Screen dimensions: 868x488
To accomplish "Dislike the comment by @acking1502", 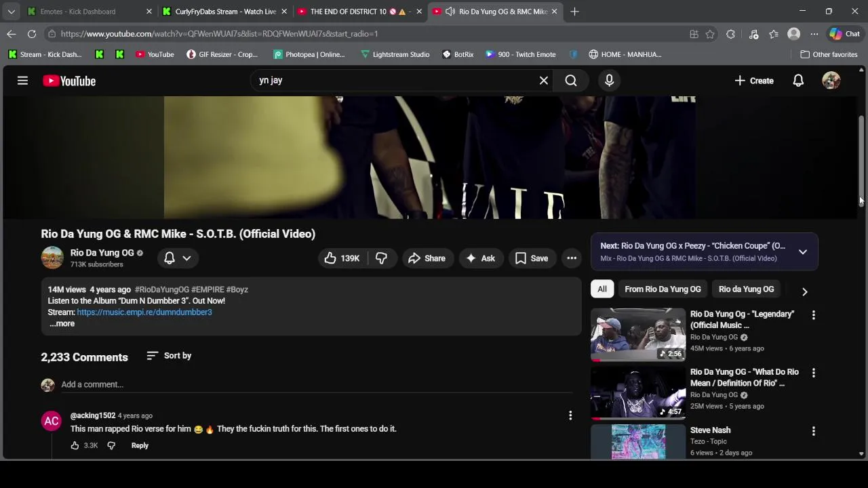I will point(111,445).
